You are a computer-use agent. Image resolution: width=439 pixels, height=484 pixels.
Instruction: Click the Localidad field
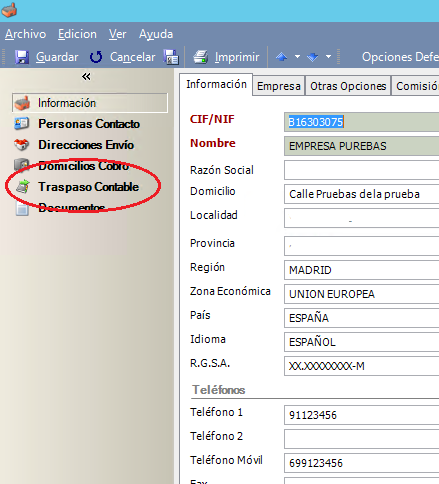362,218
